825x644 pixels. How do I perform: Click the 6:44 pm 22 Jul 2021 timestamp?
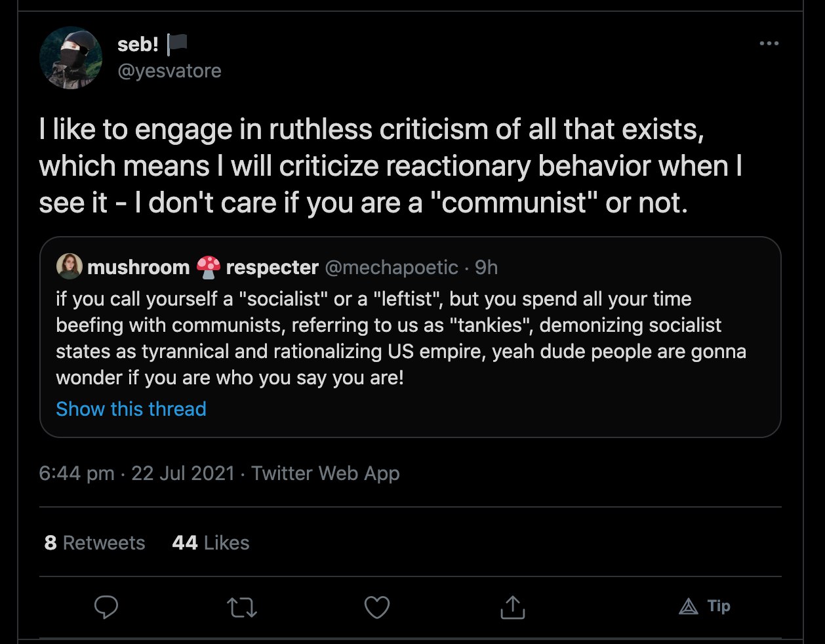point(136,473)
